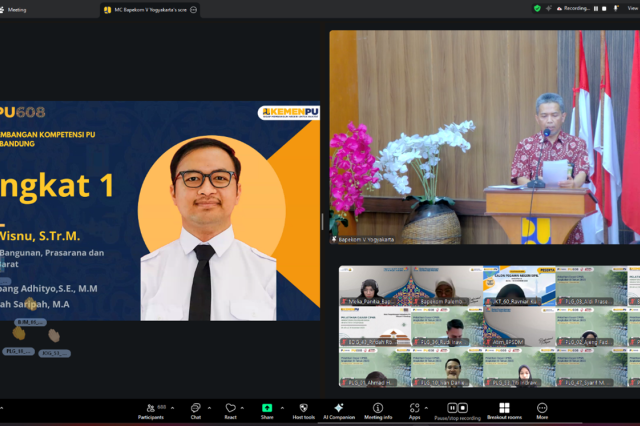This screenshot has width=640, height=426.
Task: Open Breakout rooms
Action: click(504, 409)
